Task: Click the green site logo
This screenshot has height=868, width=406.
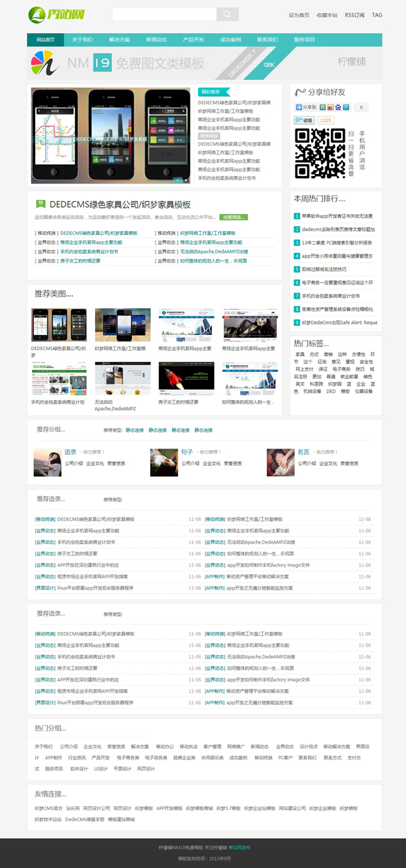Action: tap(57, 14)
